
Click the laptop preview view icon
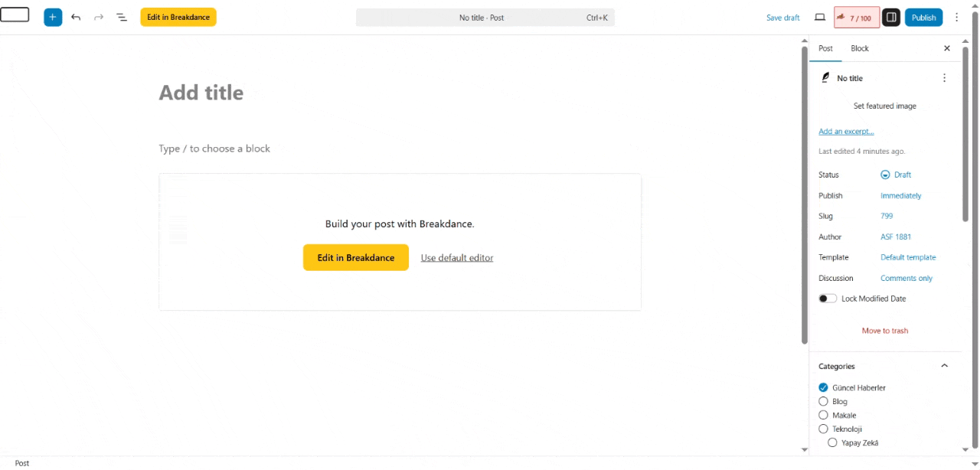coord(820,17)
